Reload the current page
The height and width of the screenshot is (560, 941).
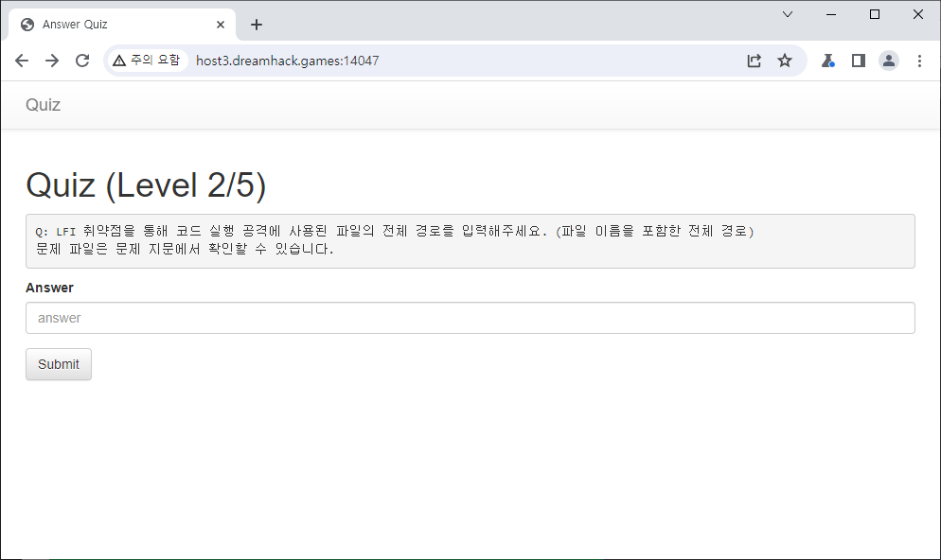tap(82, 61)
